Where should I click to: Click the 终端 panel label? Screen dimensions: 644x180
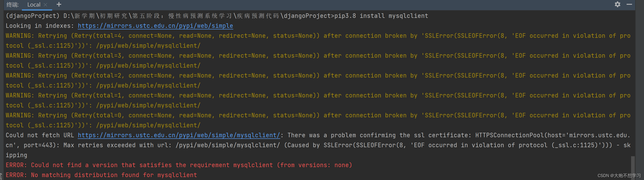[x=12, y=5]
